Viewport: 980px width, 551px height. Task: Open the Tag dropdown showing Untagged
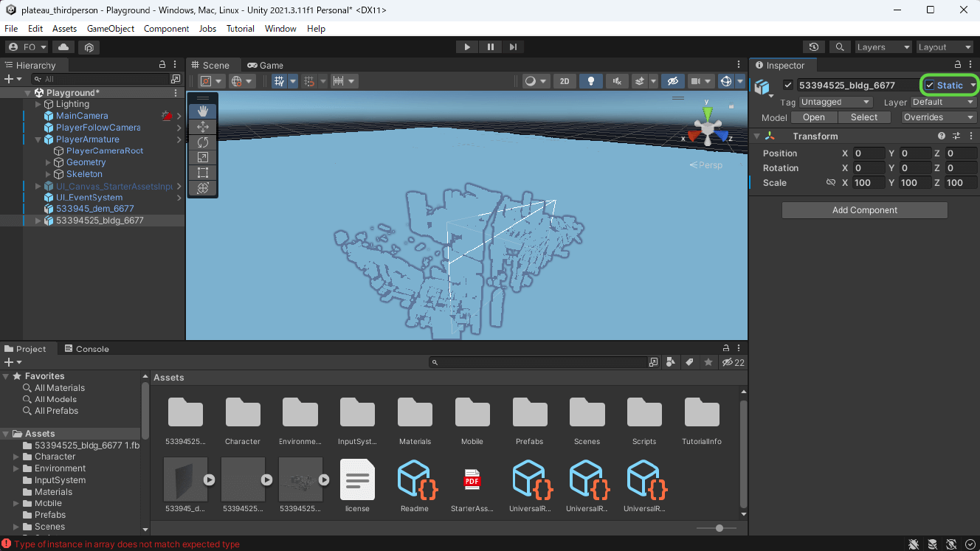pyautogui.click(x=835, y=103)
